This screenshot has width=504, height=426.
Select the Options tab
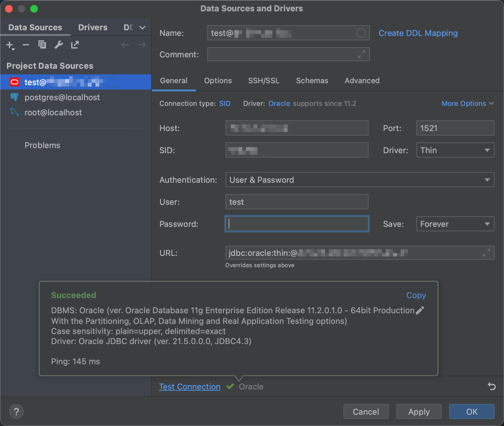click(218, 81)
